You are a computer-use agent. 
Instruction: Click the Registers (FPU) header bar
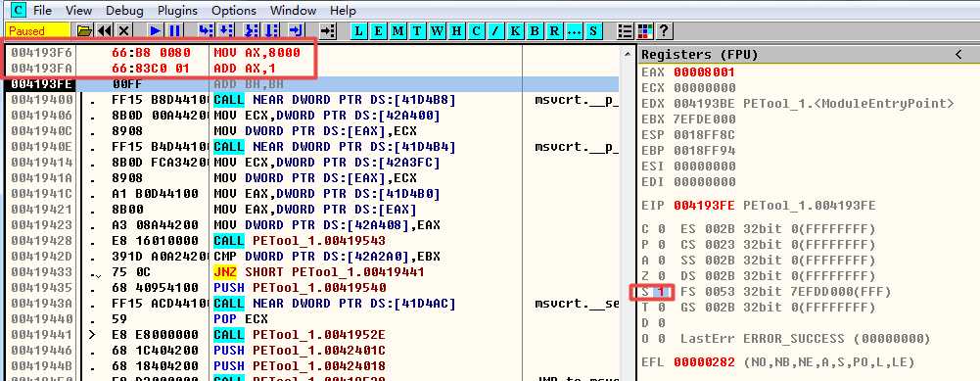(808, 55)
